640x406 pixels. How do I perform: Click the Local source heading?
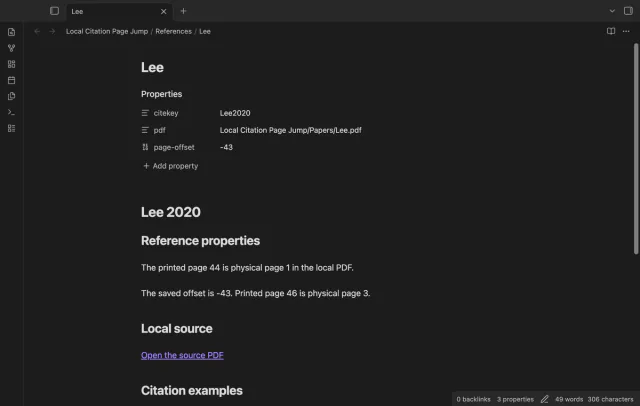177,328
